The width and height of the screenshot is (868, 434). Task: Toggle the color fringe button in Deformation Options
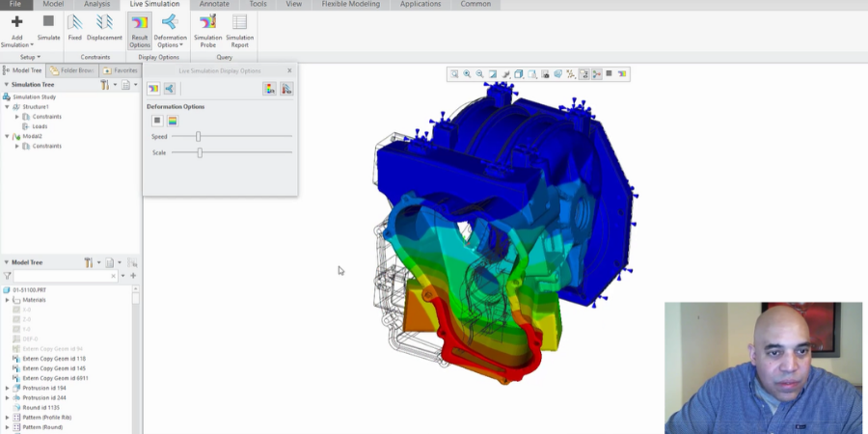pyautogui.click(x=173, y=121)
